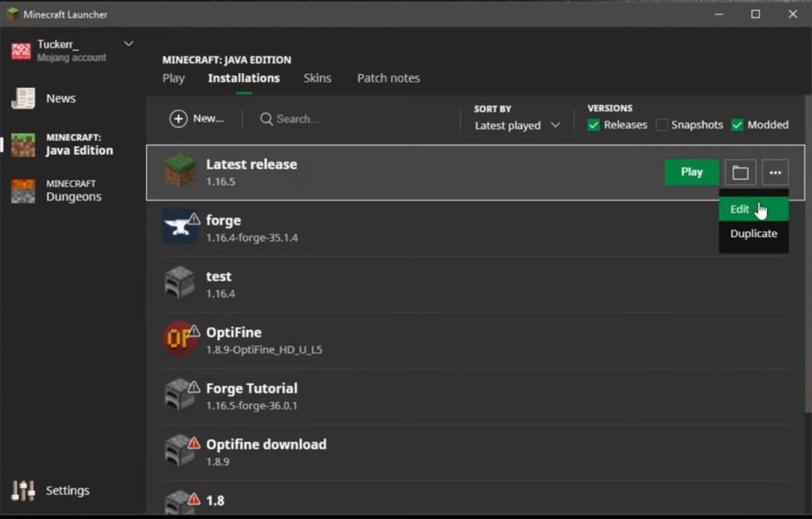
Task: Select the OptiFine installation name
Action: pyautogui.click(x=234, y=332)
